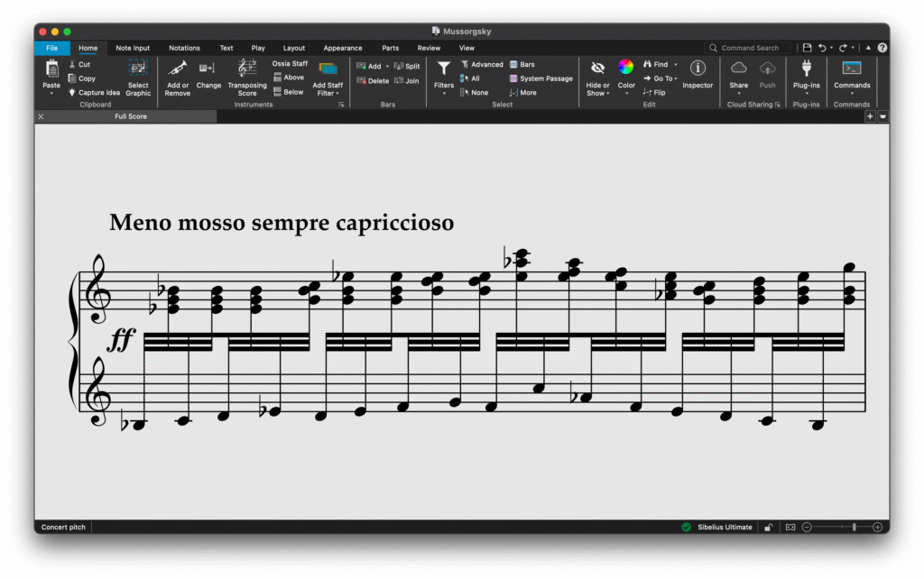Open the Notations ribbon tab
This screenshot has width=924, height=579.
coord(184,49)
